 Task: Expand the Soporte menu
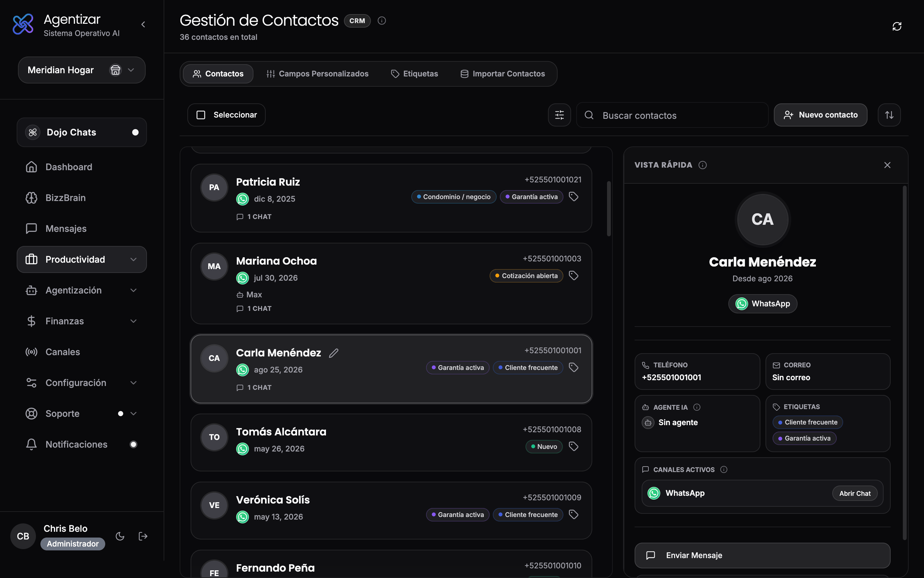click(x=82, y=414)
